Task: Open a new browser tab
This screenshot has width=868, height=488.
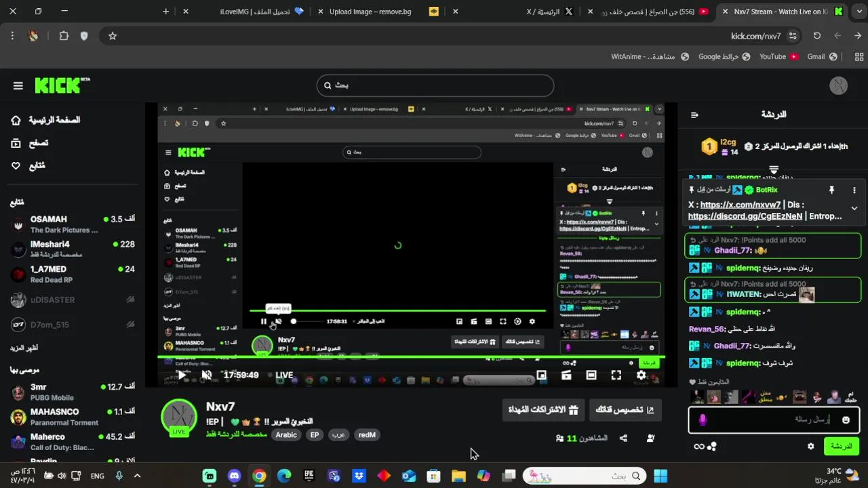Action: point(165,12)
